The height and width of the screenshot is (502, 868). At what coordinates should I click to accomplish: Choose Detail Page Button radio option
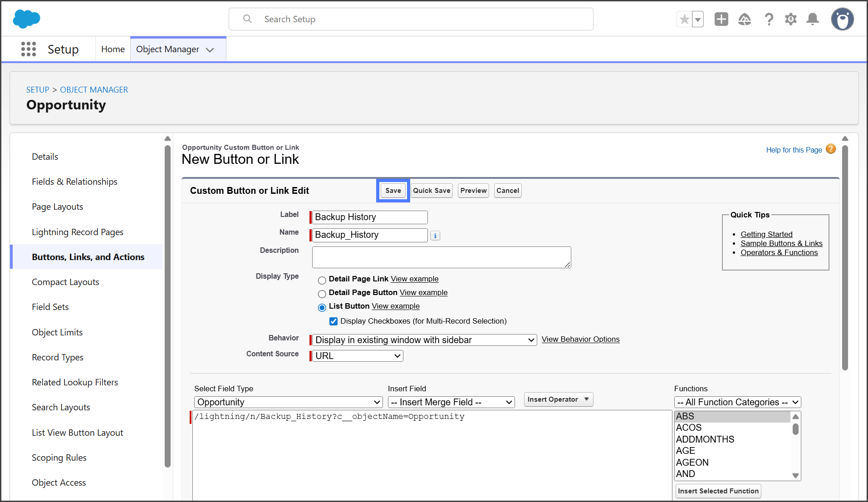[322, 294]
